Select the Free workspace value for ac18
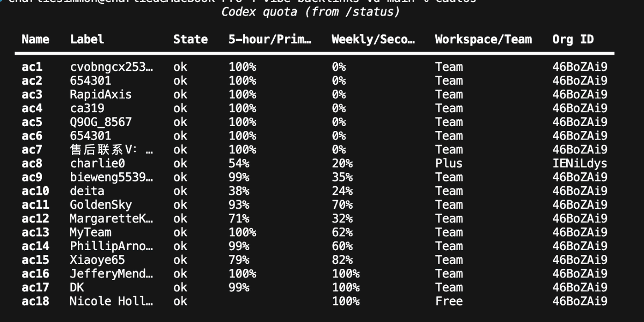The width and height of the screenshot is (644, 322). pos(449,302)
